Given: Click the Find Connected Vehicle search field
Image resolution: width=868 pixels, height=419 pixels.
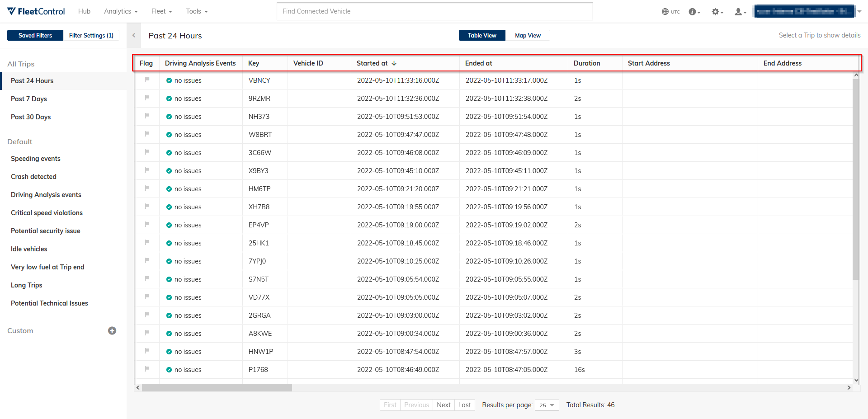Looking at the screenshot, I should tap(434, 11).
